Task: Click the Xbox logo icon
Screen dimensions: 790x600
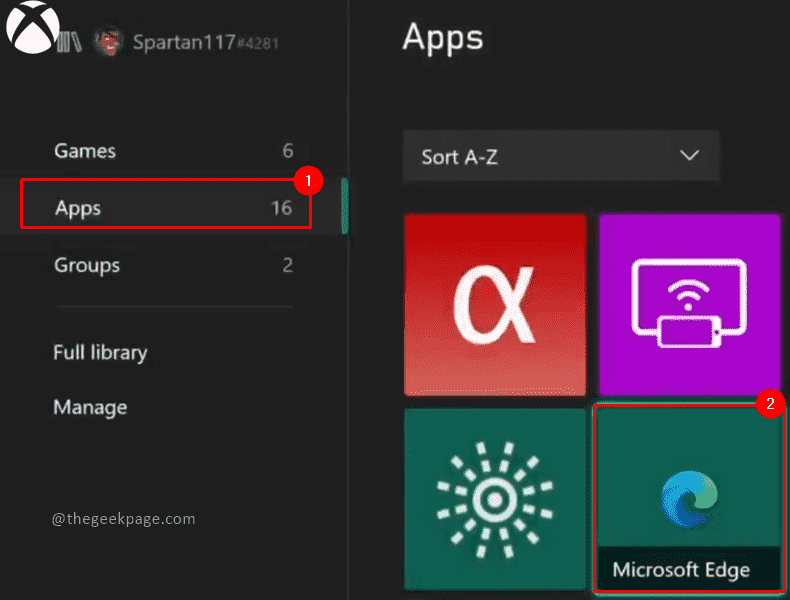Action: coord(32,31)
